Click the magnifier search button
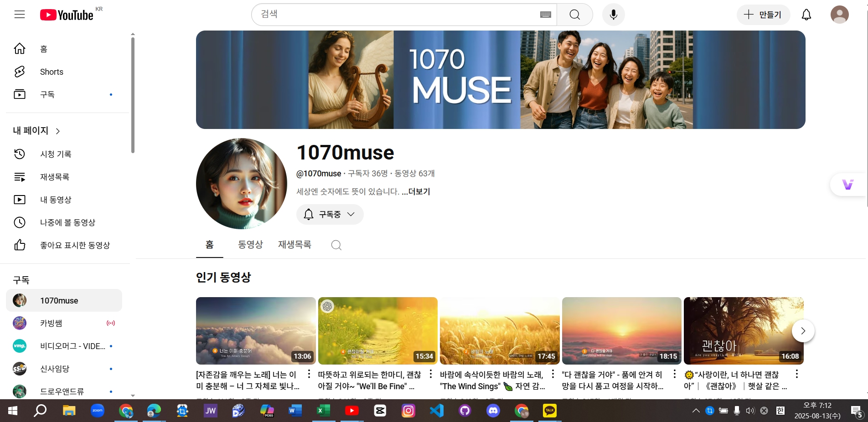 tap(575, 15)
